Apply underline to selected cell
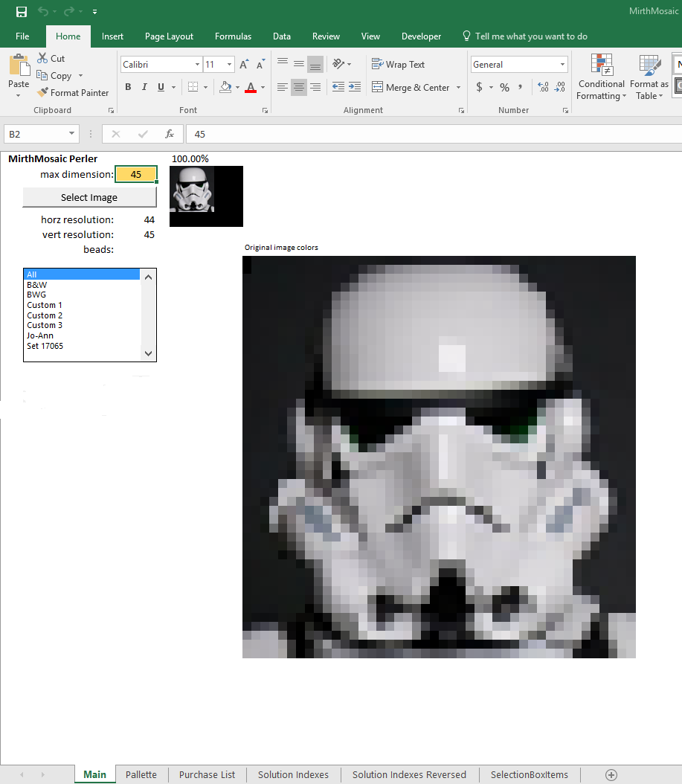The width and height of the screenshot is (682, 784). click(x=159, y=87)
